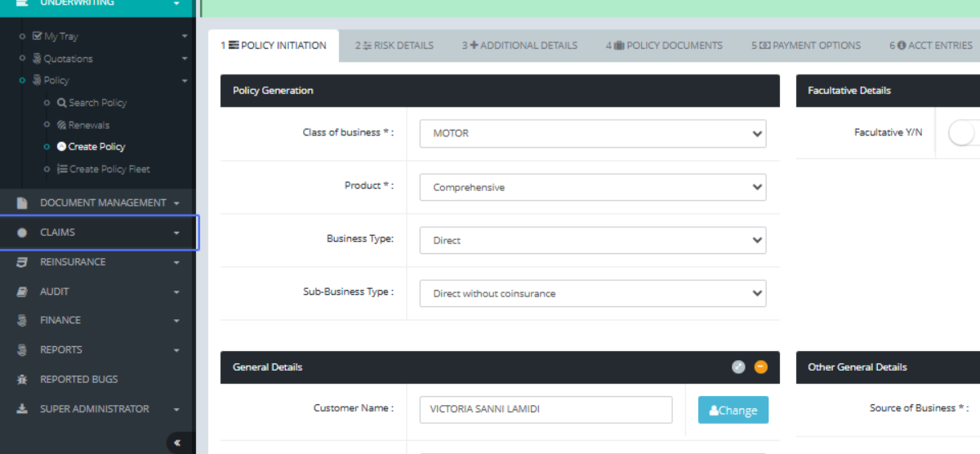
Task: Click the grey edit icon in General Details
Action: tap(738, 367)
